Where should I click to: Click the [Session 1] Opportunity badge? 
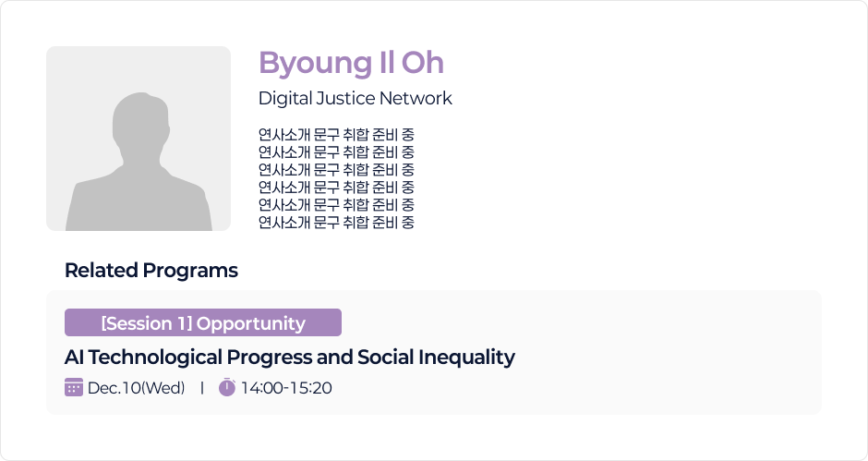(203, 322)
